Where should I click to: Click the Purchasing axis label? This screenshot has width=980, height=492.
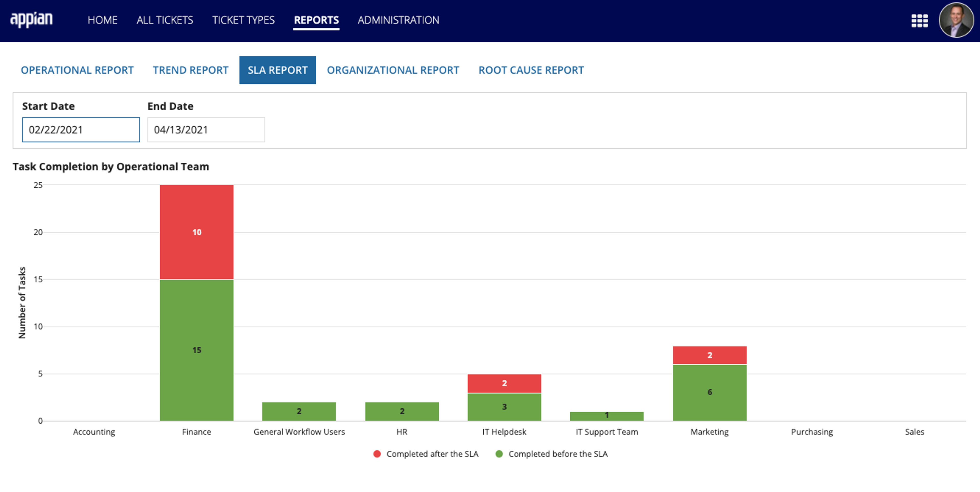[812, 432]
